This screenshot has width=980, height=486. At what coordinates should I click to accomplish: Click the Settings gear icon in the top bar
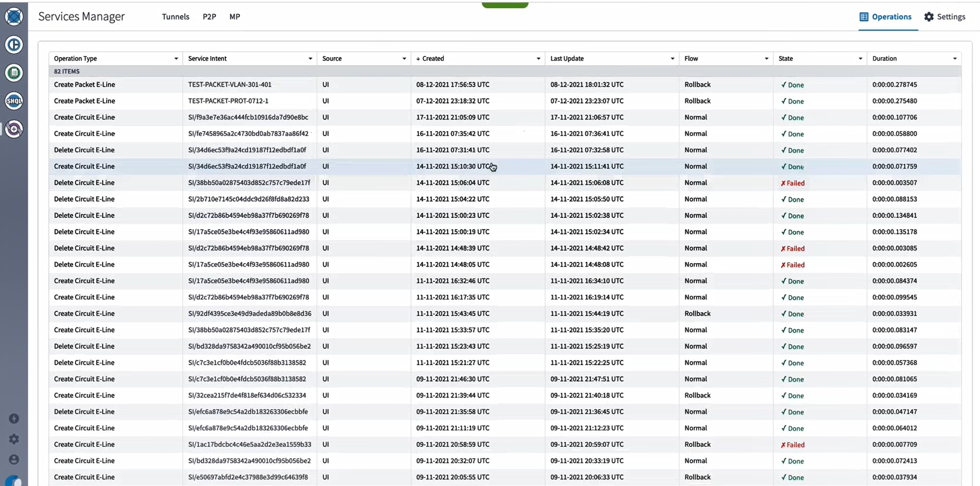[x=929, y=17]
